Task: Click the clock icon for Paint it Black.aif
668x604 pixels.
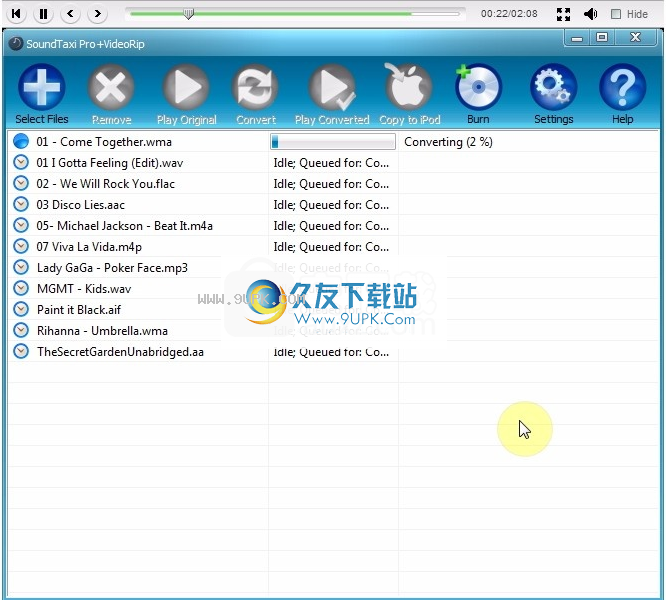Action: (x=21, y=309)
